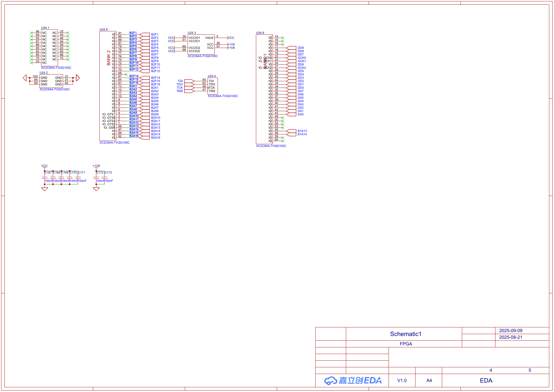The image size is (554, 392).
Task: Click the JLCEDA cloud logo in title block
Action: click(x=353, y=381)
